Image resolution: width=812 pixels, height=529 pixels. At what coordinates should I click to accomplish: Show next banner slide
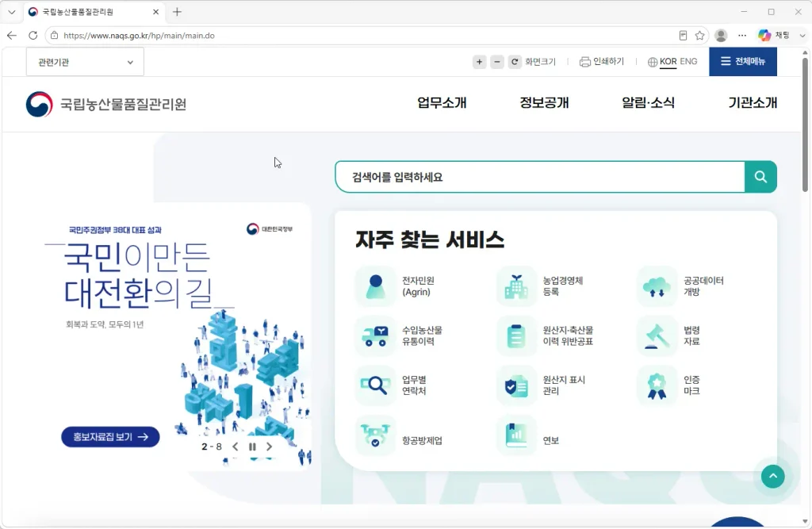point(269,447)
